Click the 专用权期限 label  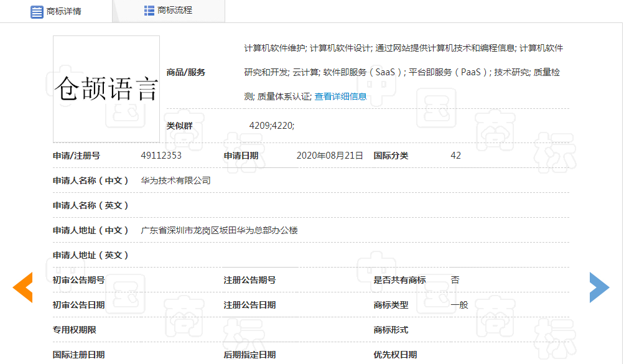[x=75, y=330]
